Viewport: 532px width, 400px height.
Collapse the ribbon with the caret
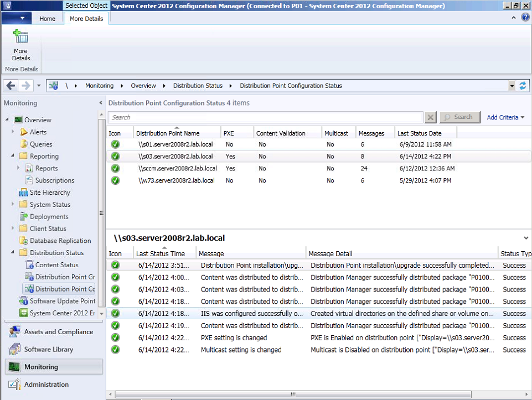click(x=514, y=18)
